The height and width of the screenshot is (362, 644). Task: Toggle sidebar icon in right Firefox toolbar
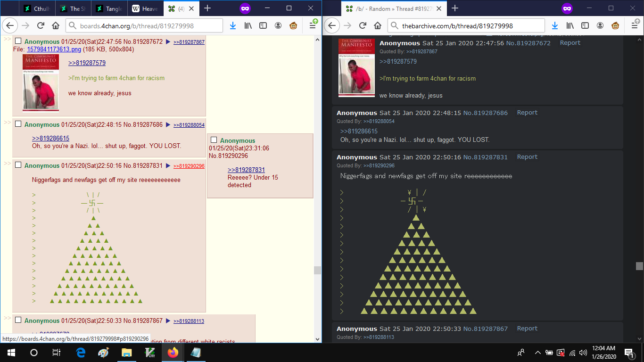point(585,26)
